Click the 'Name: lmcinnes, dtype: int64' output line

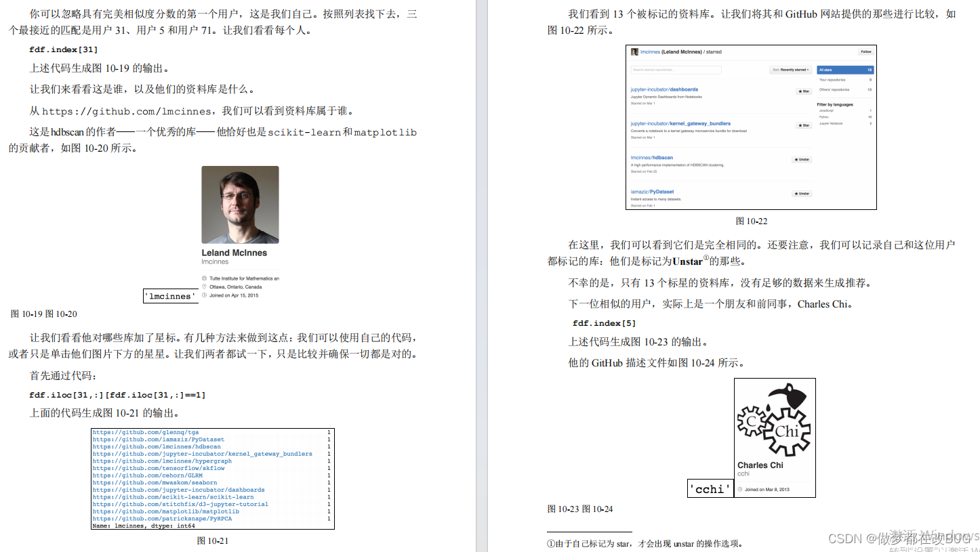tap(144, 526)
